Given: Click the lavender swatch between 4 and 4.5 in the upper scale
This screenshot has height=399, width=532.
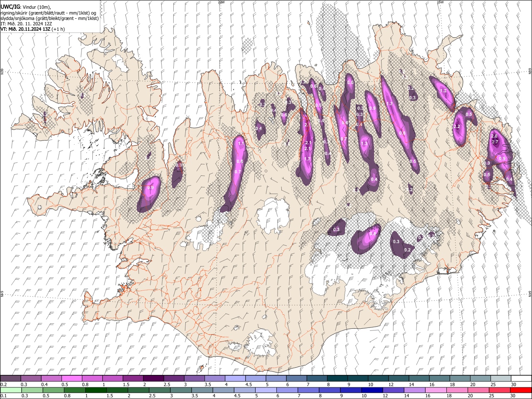Looking at the screenshot, I should (x=234, y=378).
